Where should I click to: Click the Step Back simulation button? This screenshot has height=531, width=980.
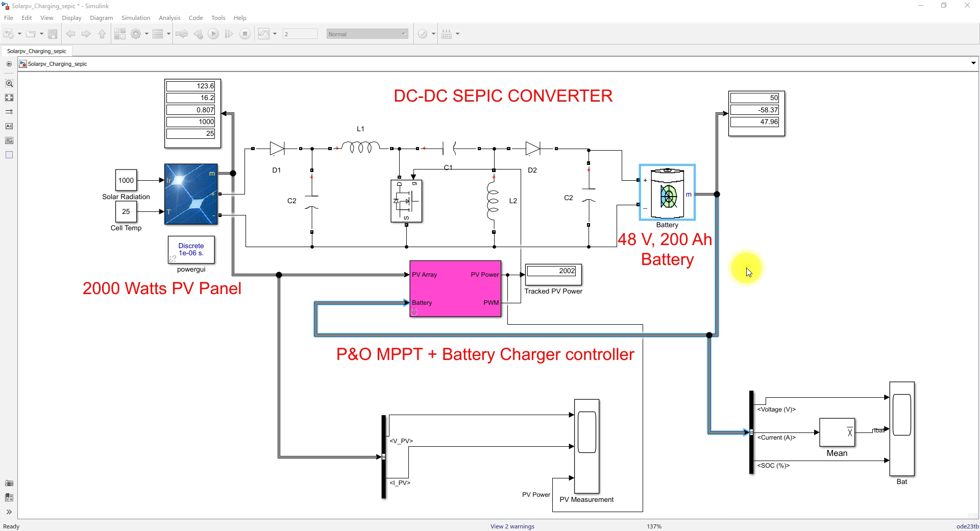[x=198, y=34]
